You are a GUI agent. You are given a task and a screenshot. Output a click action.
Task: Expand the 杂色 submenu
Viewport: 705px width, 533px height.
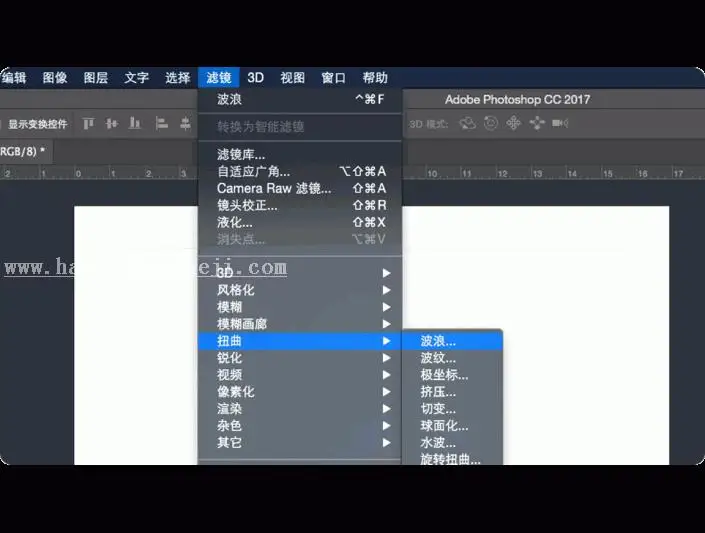(x=300, y=426)
